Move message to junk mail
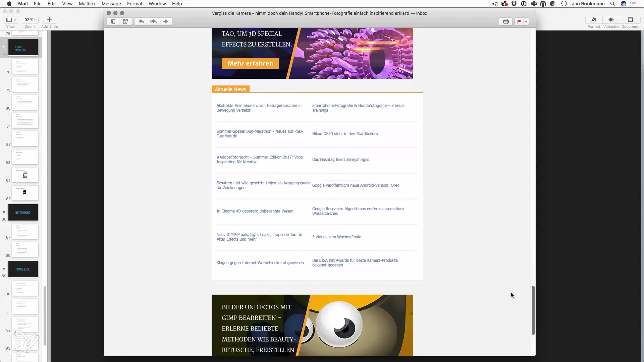 point(125,21)
